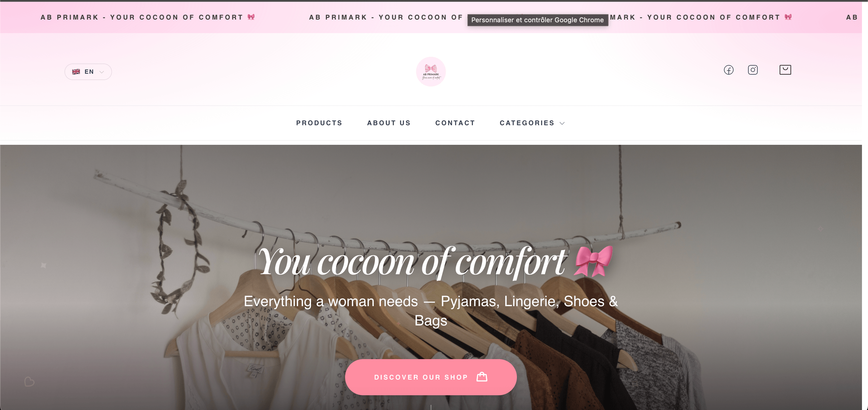
Task: Click the bow emoji in first announcement banner
Action: (251, 17)
